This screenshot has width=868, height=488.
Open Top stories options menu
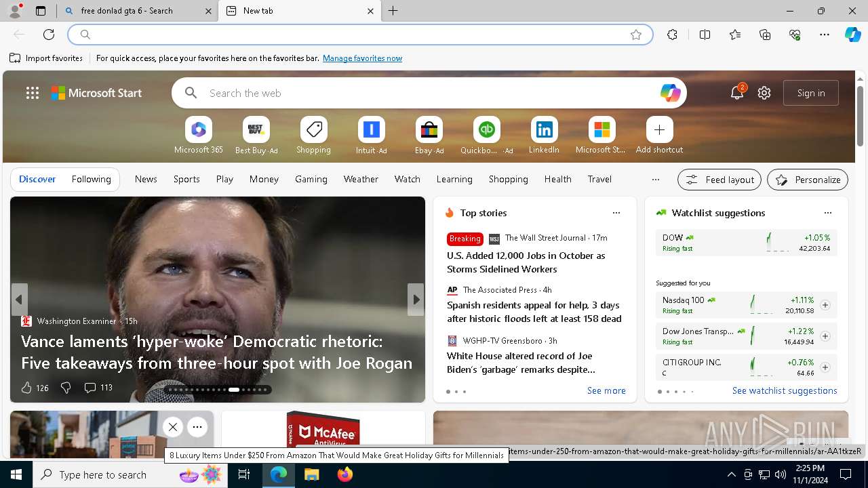[x=616, y=213]
